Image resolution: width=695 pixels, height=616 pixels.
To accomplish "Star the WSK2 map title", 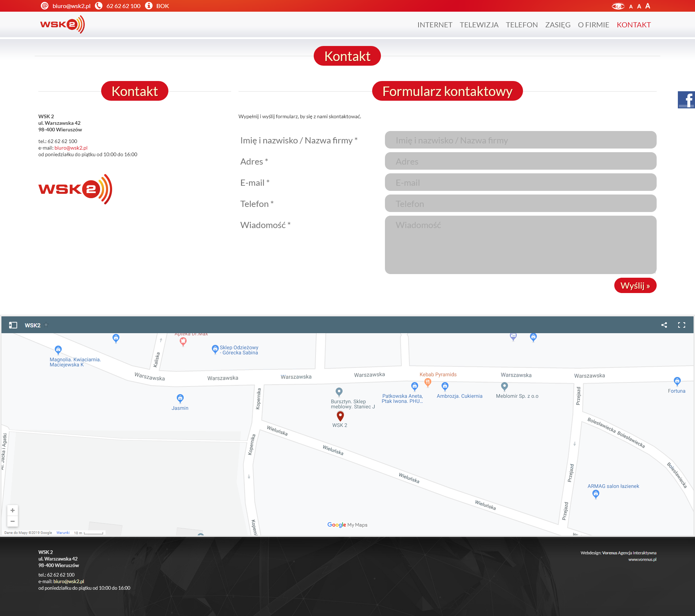I will [x=46, y=325].
